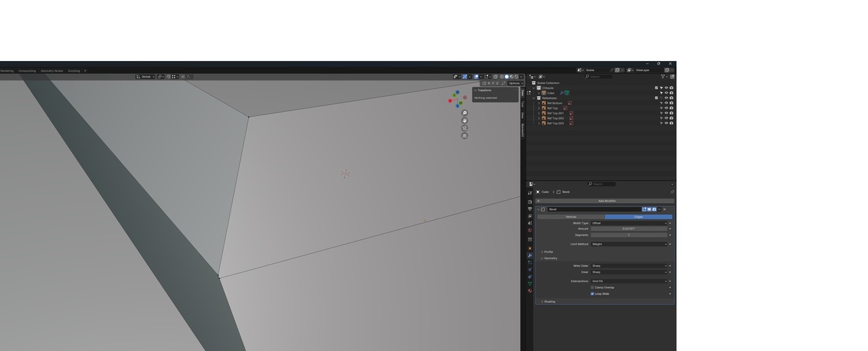Select Vertices affect mode button

click(570, 217)
